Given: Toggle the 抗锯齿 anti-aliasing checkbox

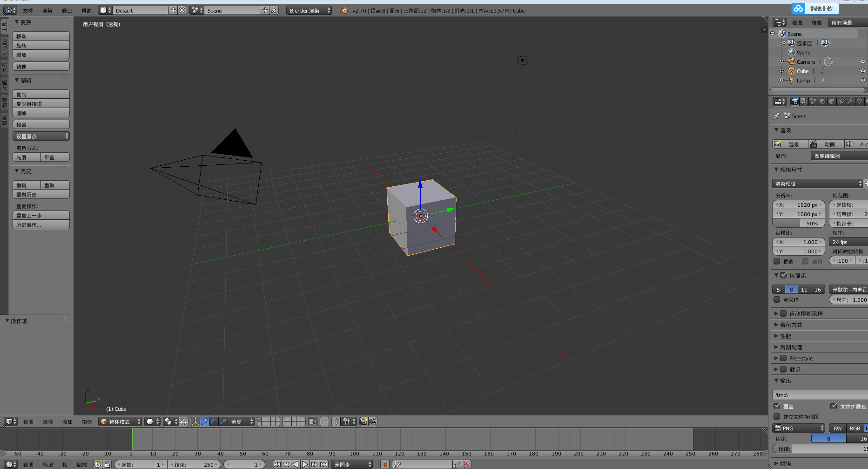Looking at the screenshot, I should 783,275.
